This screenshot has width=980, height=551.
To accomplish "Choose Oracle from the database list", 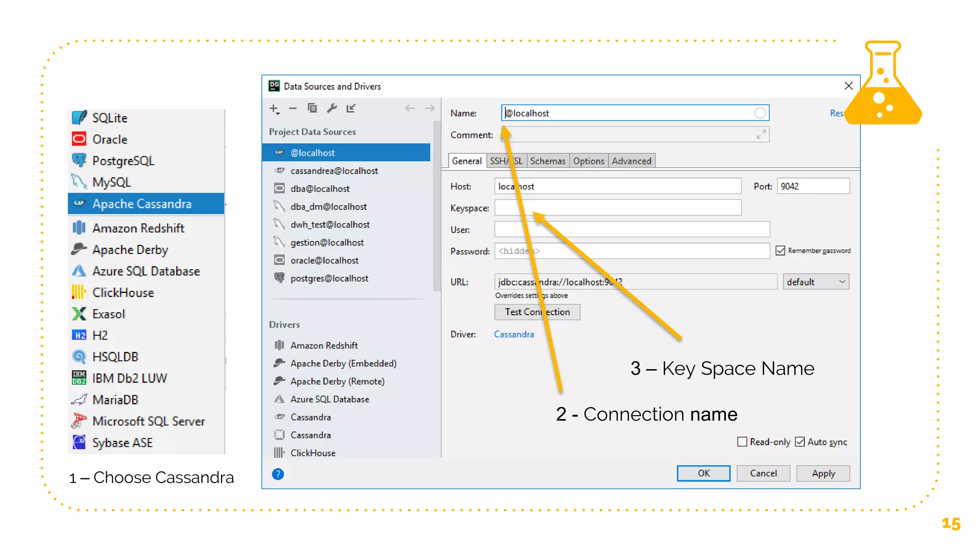I will tap(146, 139).
